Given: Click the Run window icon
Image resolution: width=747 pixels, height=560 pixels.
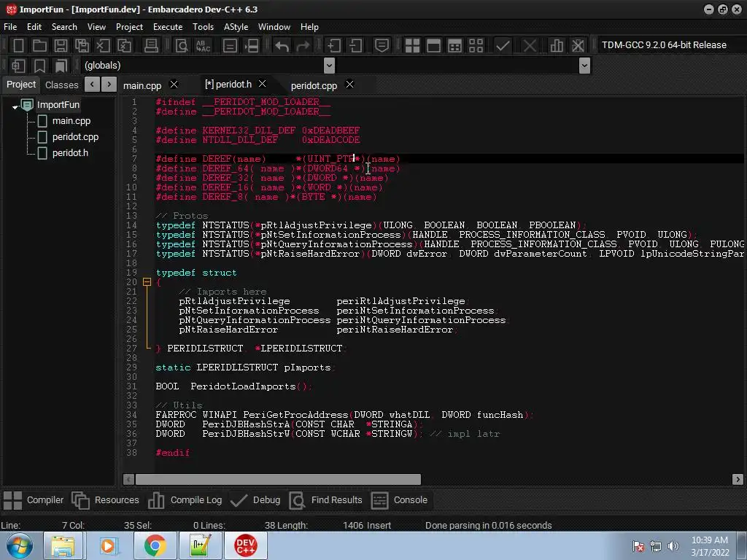Looking at the screenshot, I should pos(433,46).
